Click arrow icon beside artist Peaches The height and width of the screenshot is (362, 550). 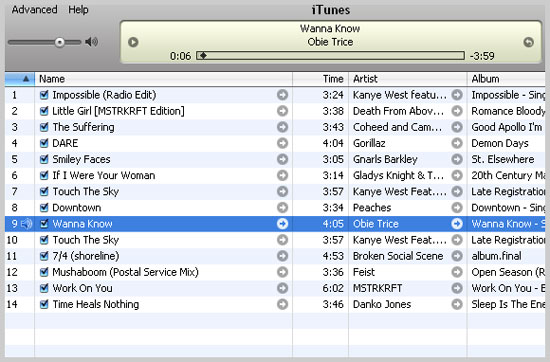(x=457, y=208)
